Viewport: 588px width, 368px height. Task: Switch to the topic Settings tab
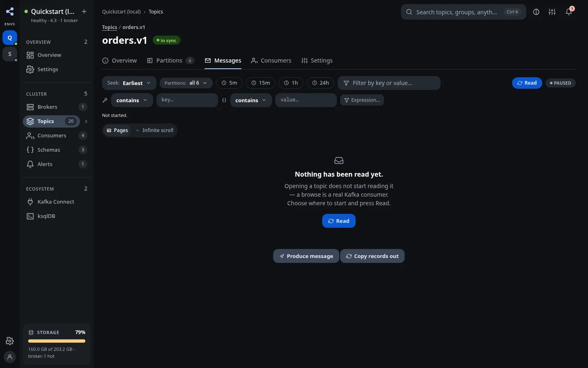point(317,61)
